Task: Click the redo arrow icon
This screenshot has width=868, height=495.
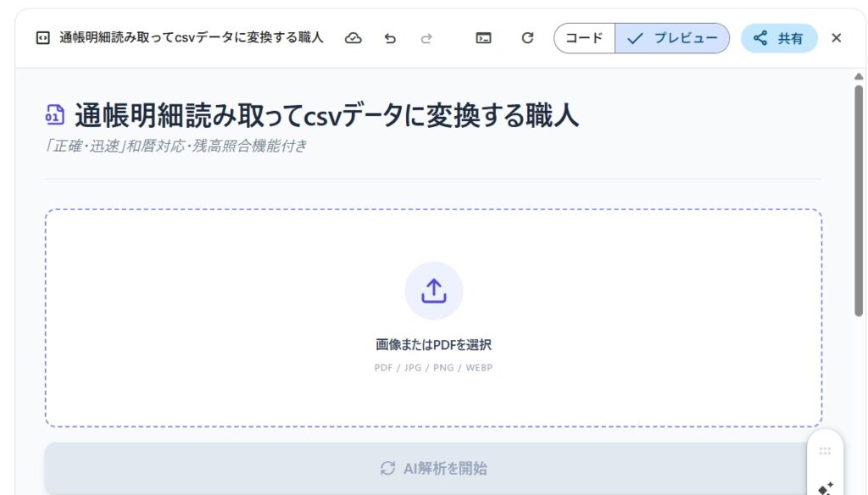Action: pos(426,38)
